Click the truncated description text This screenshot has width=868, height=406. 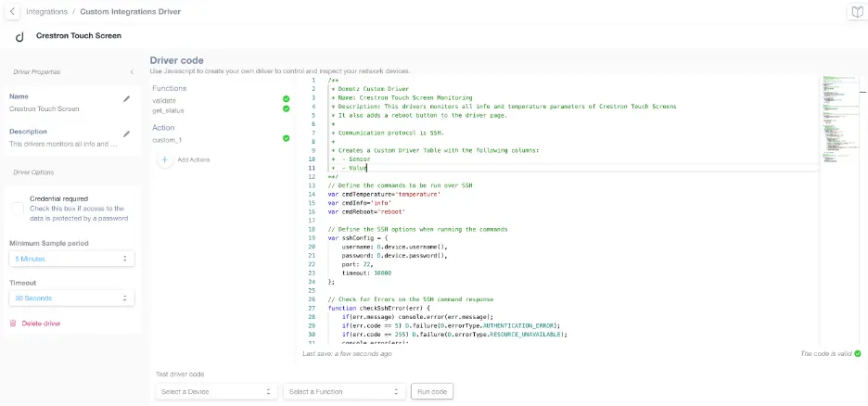tap(64, 144)
